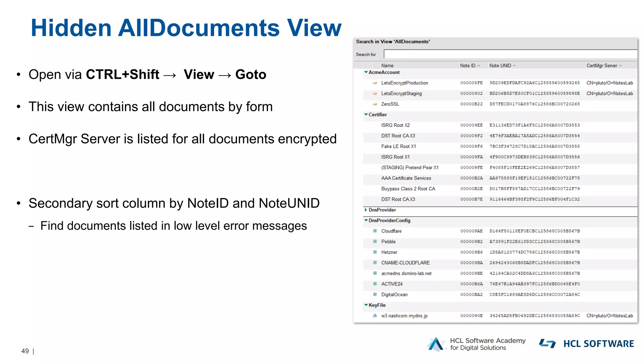The image size is (644, 362).
Task: Click the grid icon next to ACTIVE24
Action: [x=375, y=284]
